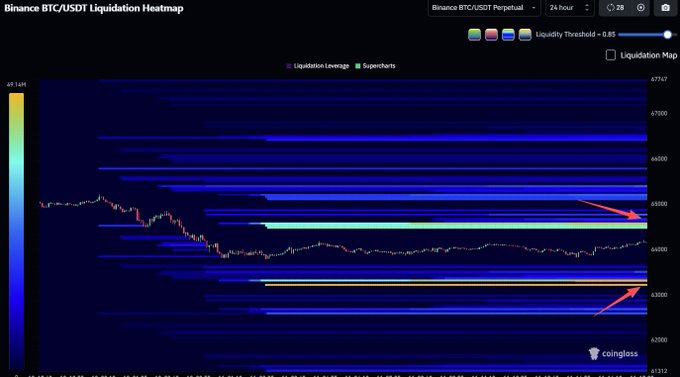The height and width of the screenshot is (377, 680).
Task: Click the refresh countdown 28 button
Action: click(615, 8)
